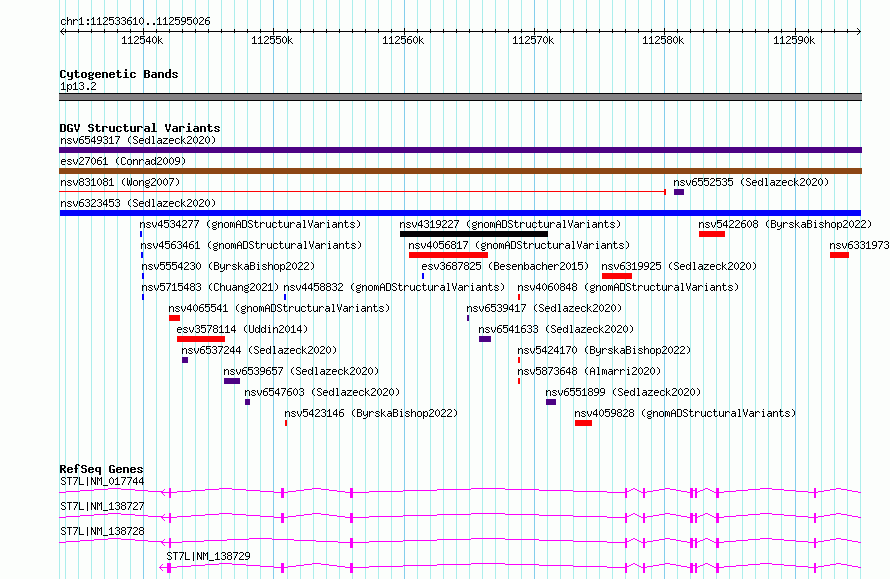Click the esv3687825 (Besenbacher2015) label

pos(505,266)
